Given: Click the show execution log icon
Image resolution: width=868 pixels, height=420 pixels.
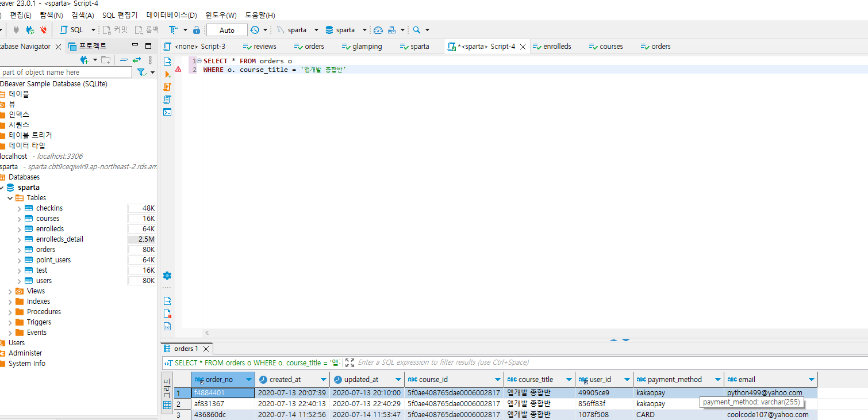Looking at the screenshot, I should coord(167,314).
